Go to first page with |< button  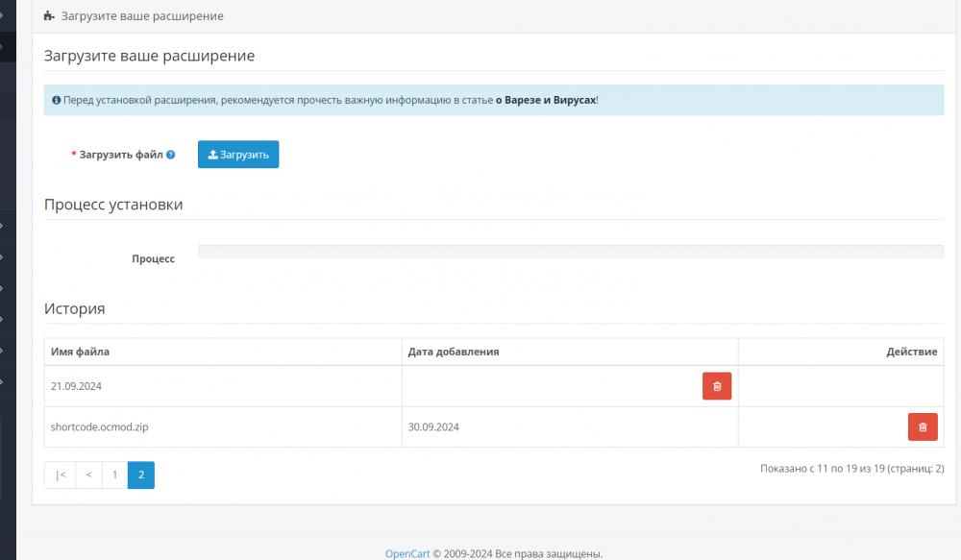coord(60,475)
